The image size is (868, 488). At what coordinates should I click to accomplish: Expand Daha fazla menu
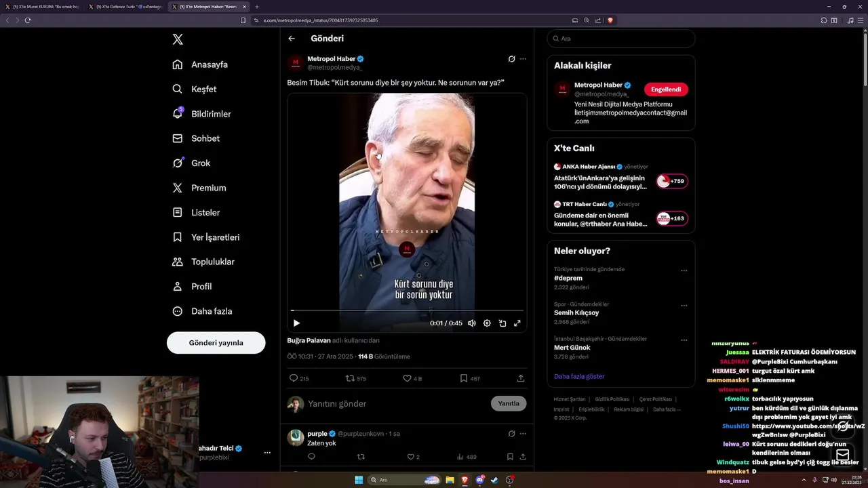point(202,311)
